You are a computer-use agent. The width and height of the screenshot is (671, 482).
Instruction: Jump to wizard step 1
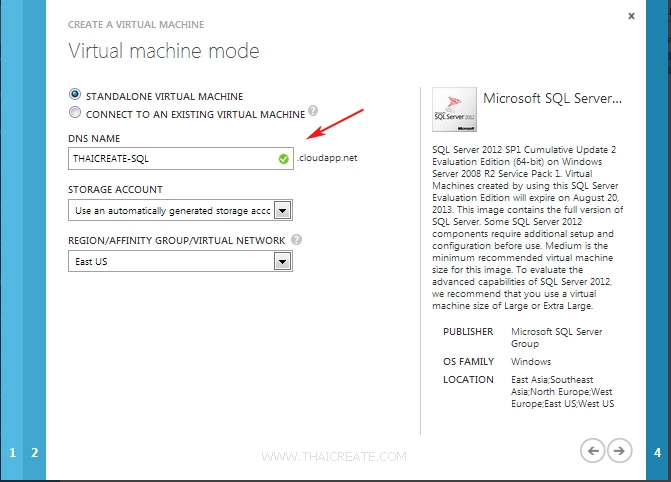(x=12, y=452)
